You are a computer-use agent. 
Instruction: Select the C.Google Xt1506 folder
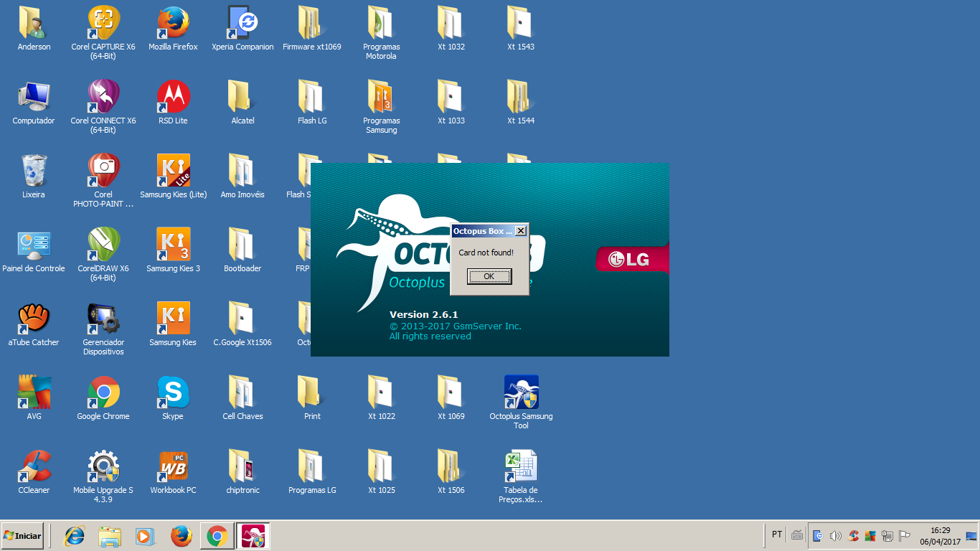[242, 324]
